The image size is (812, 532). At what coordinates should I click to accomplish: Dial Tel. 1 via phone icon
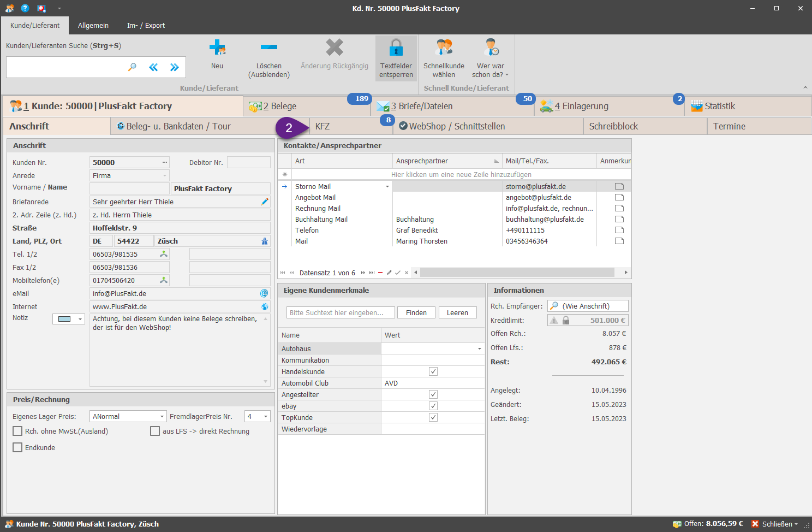coord(163,254)
